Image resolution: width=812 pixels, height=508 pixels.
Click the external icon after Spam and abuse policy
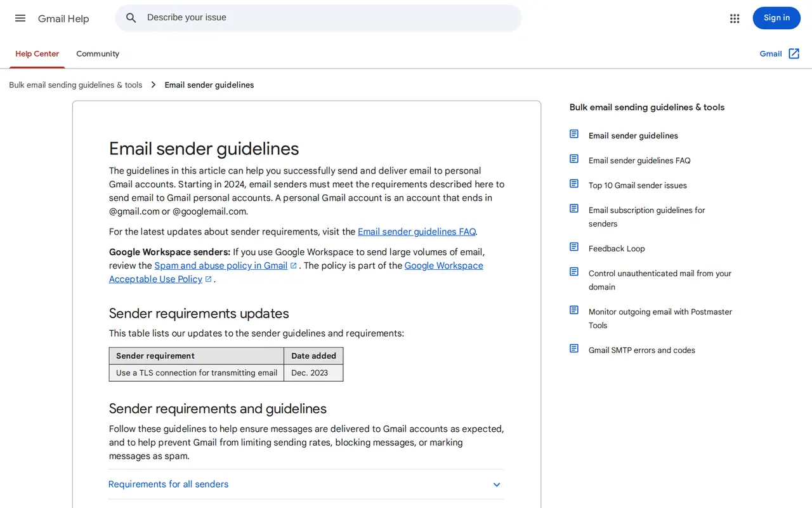[294, 265]
